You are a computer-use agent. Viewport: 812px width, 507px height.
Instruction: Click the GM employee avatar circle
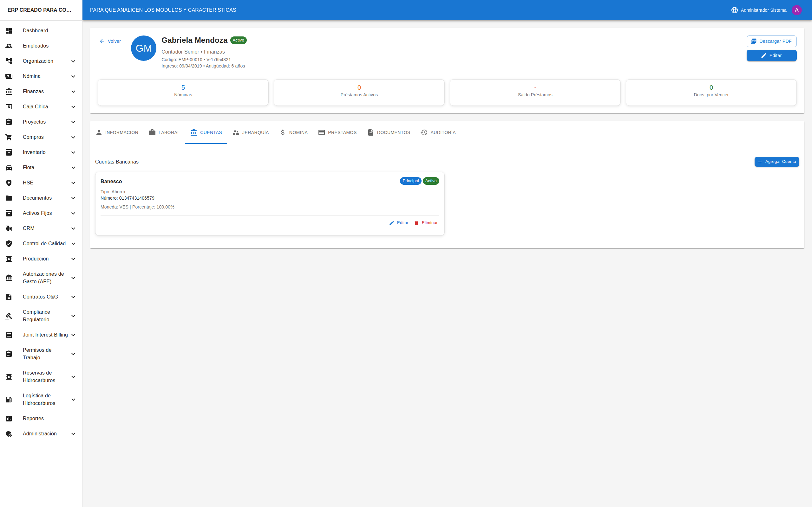(144, 48)
